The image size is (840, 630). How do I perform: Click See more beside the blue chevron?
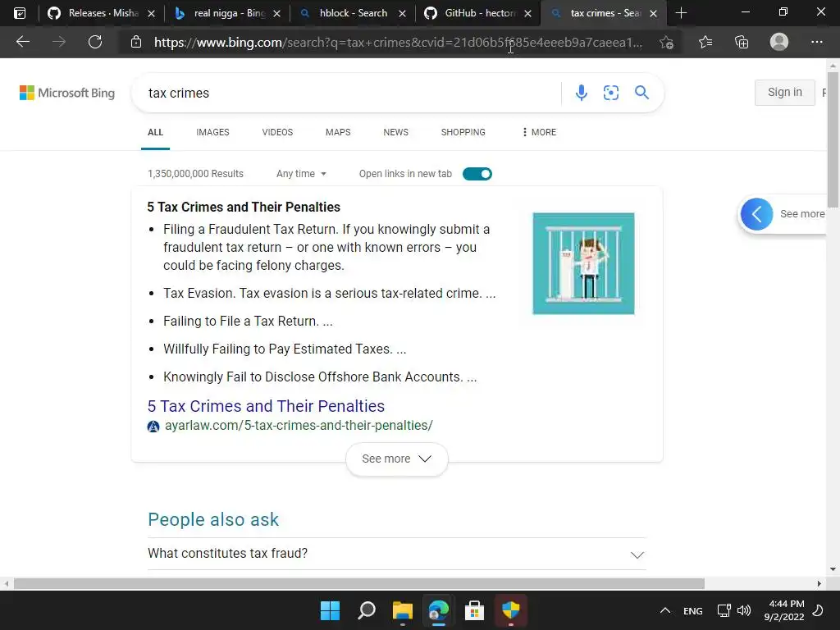(802, 214)
